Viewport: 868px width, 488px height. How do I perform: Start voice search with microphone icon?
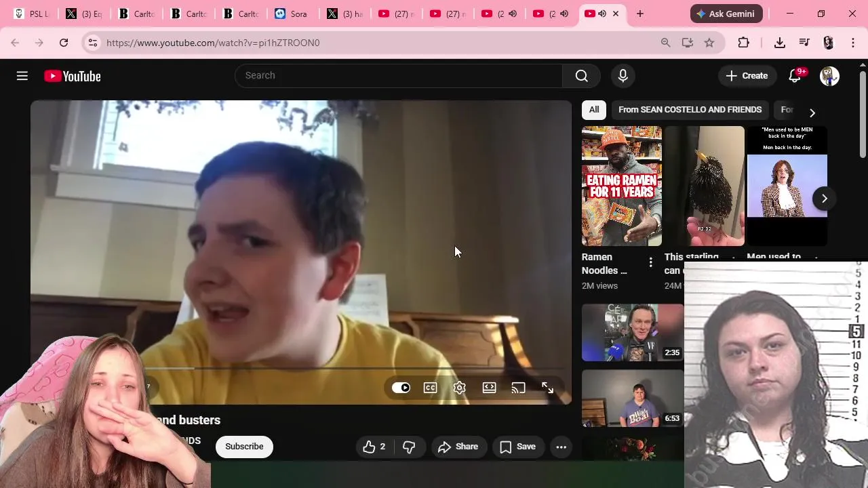623,76
